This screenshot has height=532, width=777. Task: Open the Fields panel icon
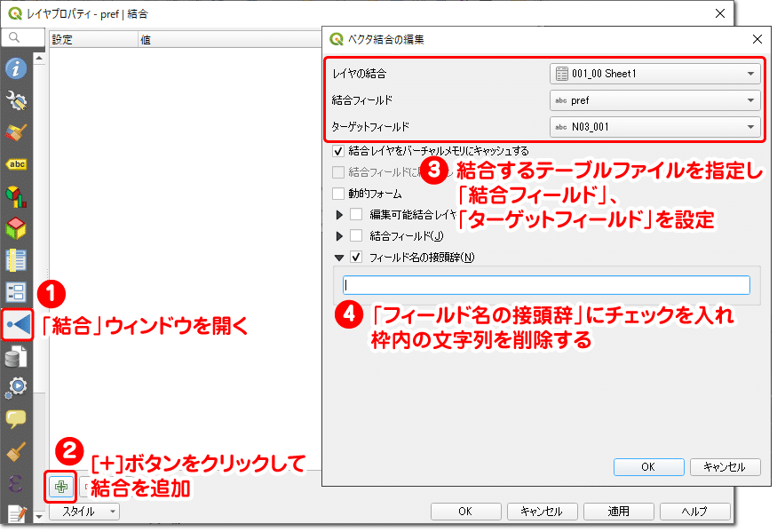pos(15,260)
